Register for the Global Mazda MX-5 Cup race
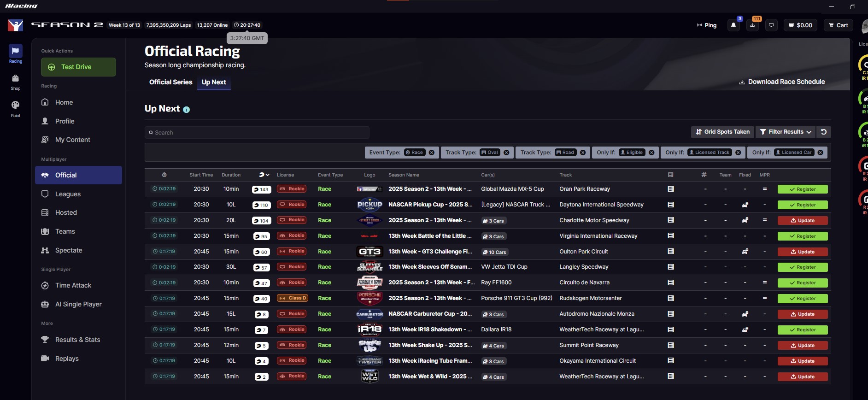This screenshot has width=868, height=400. pos(803,189)
